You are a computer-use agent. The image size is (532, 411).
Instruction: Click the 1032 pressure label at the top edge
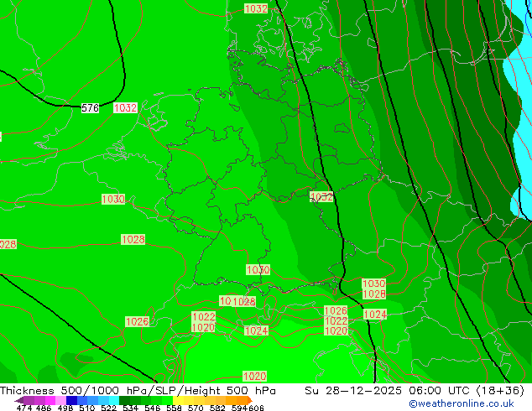(x=256, y=8)
